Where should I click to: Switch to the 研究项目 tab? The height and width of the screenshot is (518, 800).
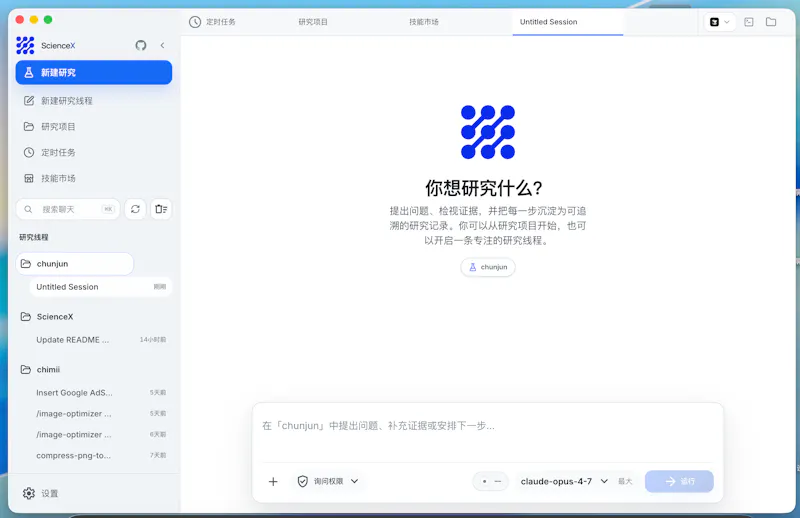pos(313,22)
